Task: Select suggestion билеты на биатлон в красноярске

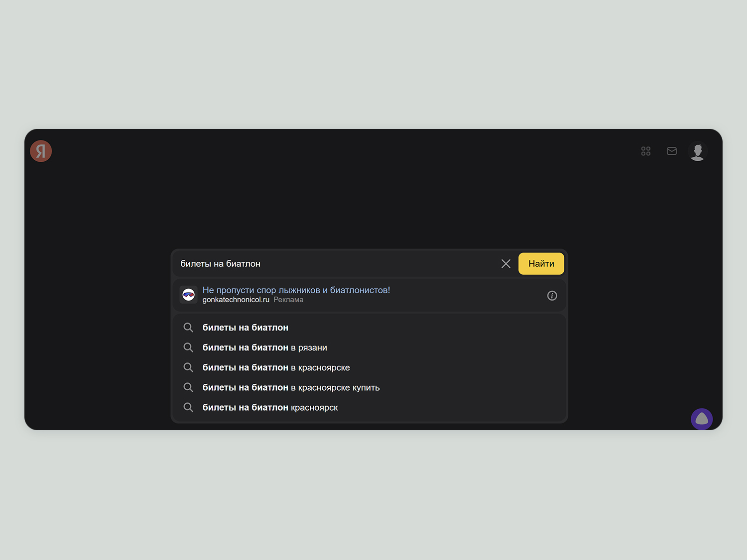Action: (369, 367)
